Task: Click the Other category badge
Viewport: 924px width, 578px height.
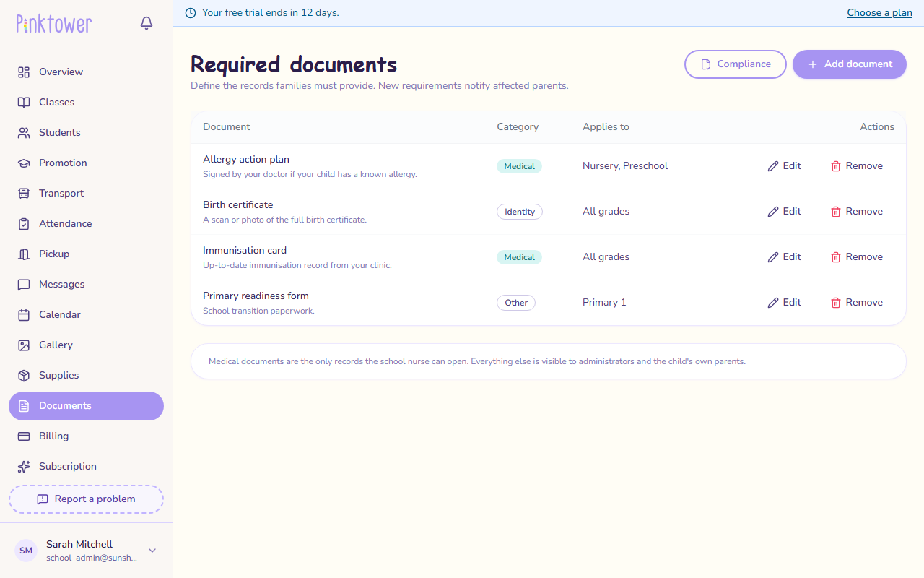Action: coord(516,303)
